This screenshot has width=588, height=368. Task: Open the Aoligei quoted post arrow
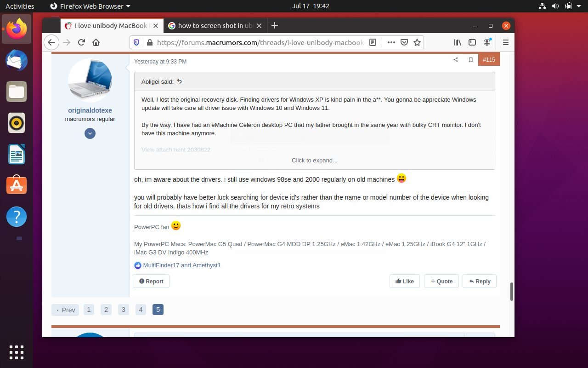[x=180, y=81]
